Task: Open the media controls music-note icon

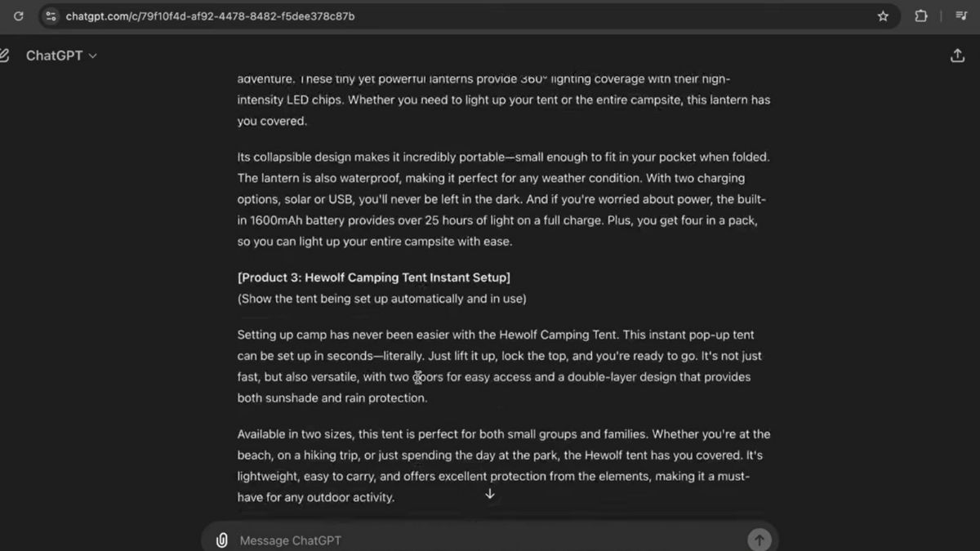Action: (961, 16)
